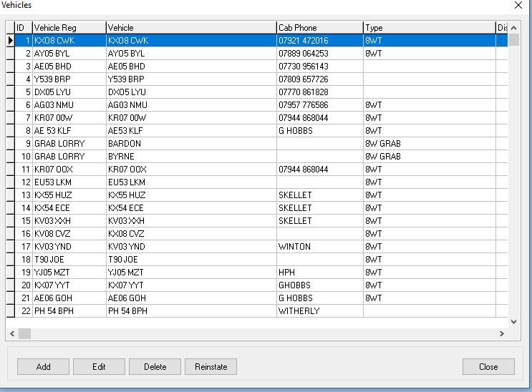Select Vehicle Reg cell KV03 XXH
The image size is (532, 392).
coord(69,221)
